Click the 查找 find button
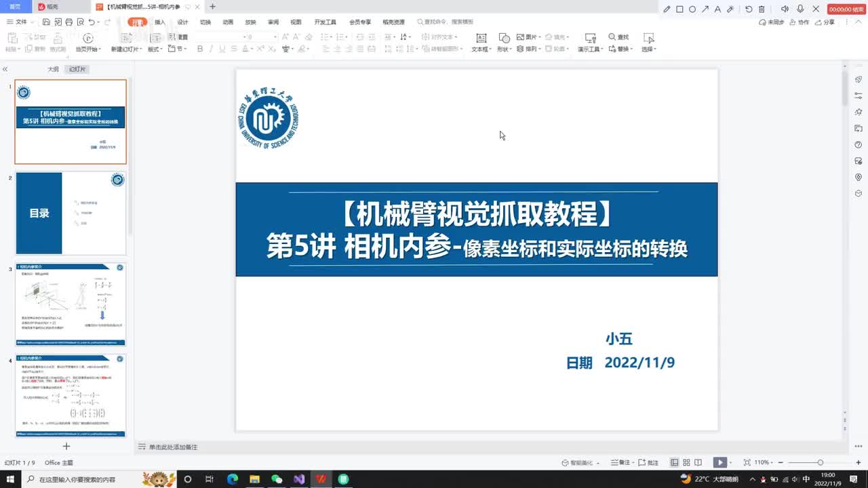 tap(618, 37)
